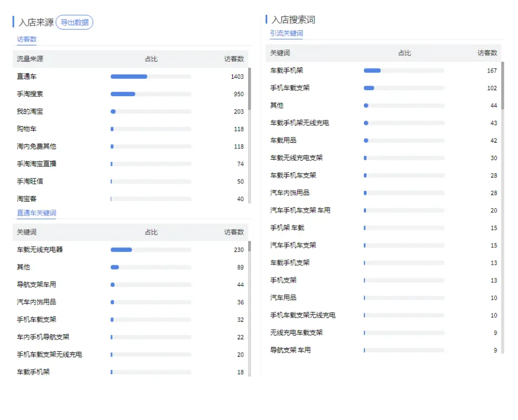Click the 直通车关键词 table scrollbar
The width and height of the screenshot is (518, 420).
tap(249, 247)
